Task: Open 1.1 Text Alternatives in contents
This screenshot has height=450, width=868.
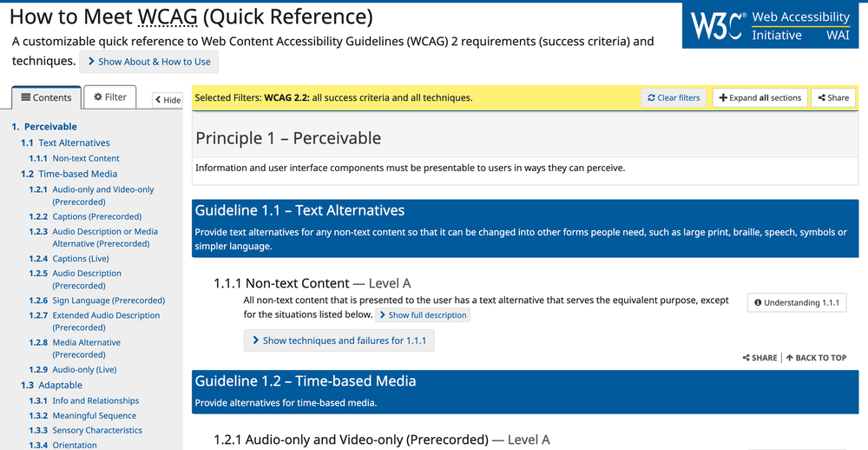Action: [x=65, y=143]
